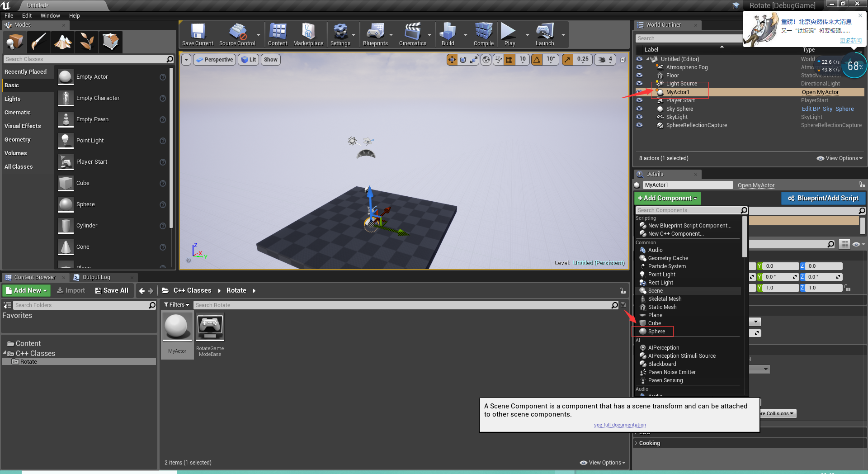Open the Add New dropdown in Content Browser

click(26, 290)
